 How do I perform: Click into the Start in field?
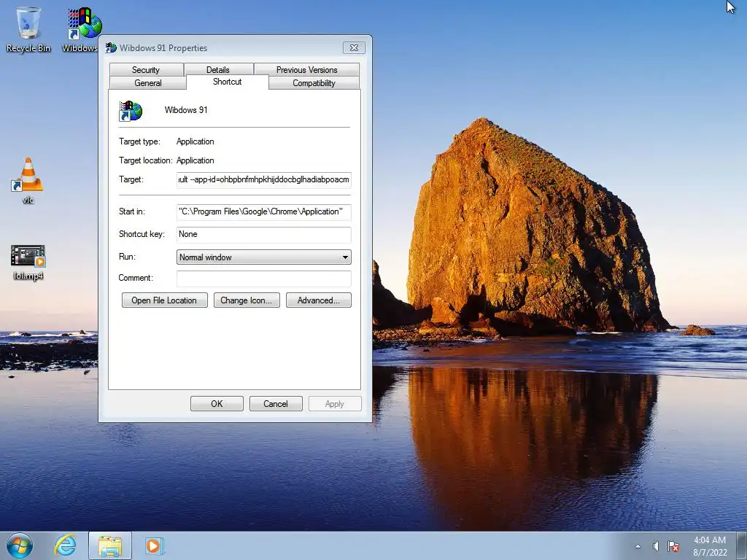pyautogui.click(x=264, y=212)
